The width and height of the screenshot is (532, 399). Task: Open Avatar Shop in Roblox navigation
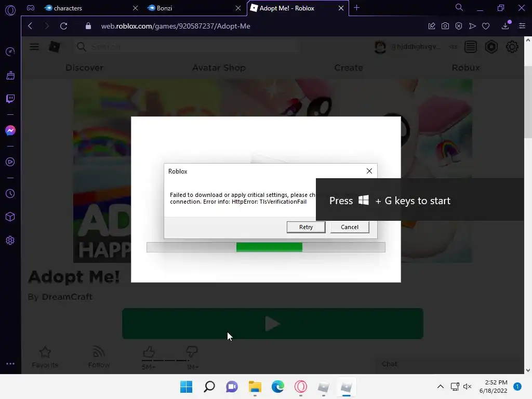pyautogui.click(x=219, y=68)
